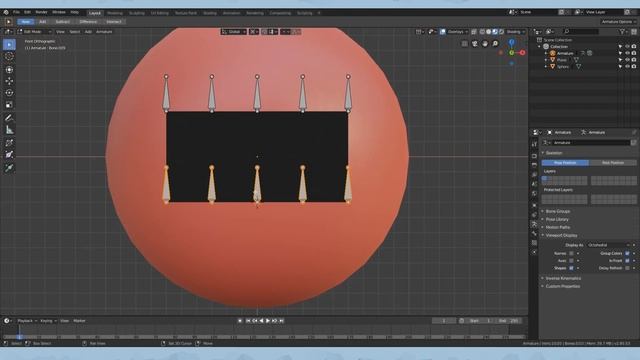Click the pan view hand icon in viewport
640x360 pixels.
pos(485,44)
